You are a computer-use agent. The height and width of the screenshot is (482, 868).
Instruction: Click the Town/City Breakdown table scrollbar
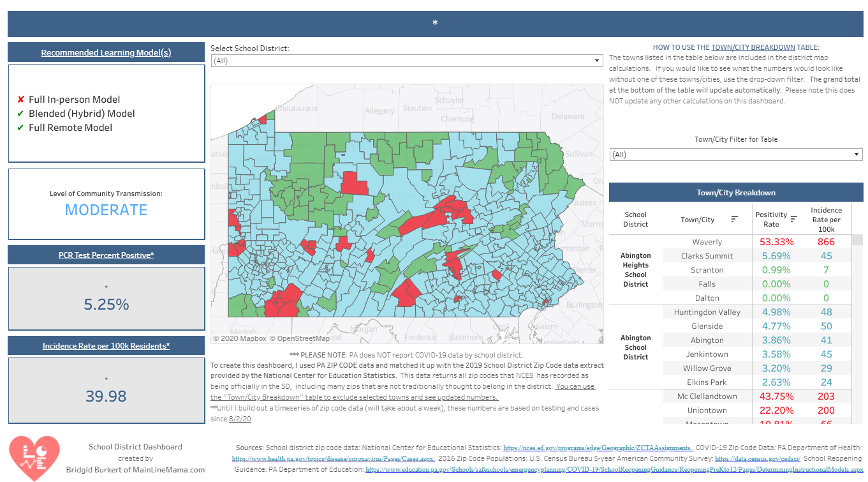[857, 329]
